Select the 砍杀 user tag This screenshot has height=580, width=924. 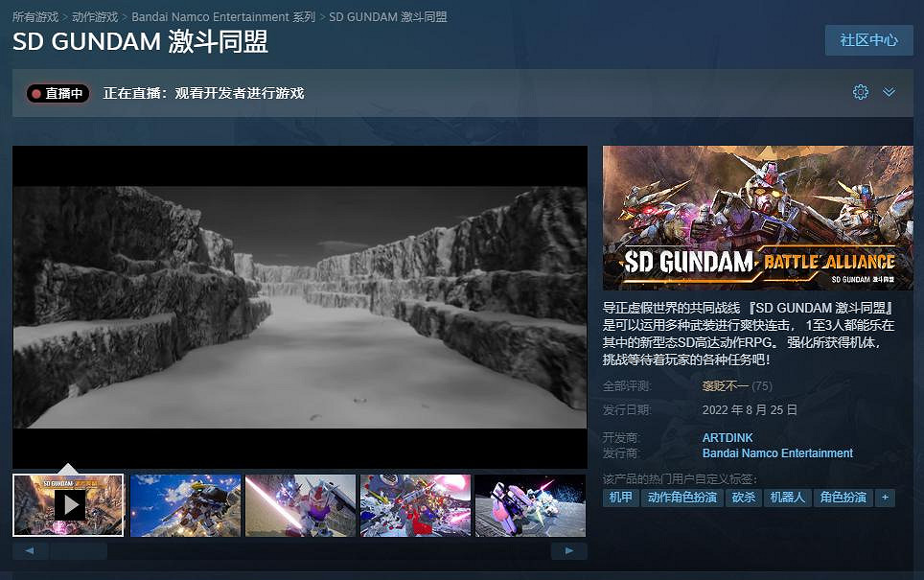coord(743,498)
